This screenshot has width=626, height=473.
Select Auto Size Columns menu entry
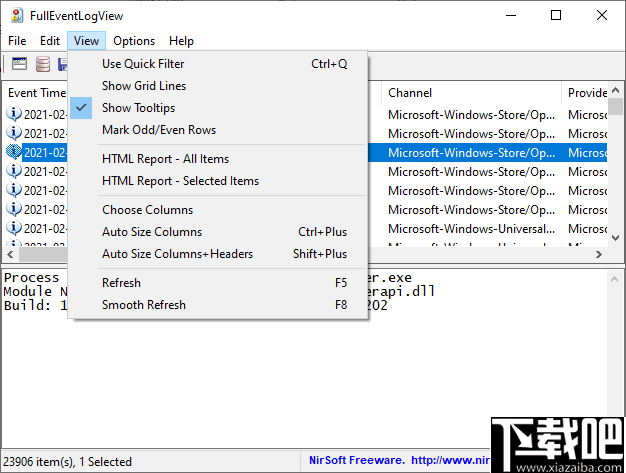218,232
